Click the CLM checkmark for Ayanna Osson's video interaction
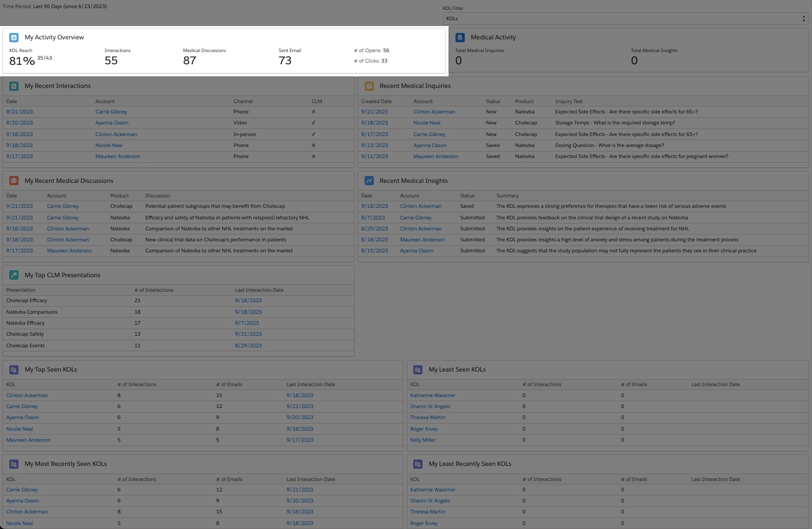 point(314,123)
